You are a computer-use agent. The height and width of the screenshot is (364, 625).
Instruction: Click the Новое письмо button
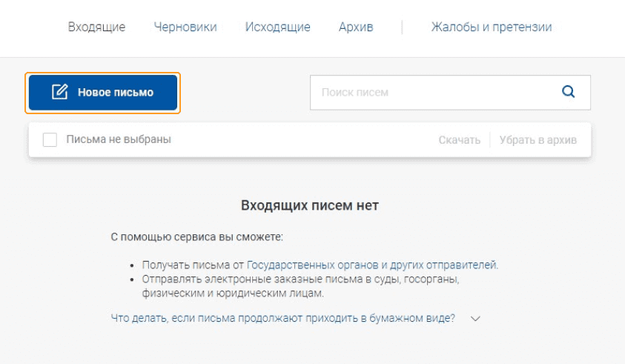coord(103,93)
